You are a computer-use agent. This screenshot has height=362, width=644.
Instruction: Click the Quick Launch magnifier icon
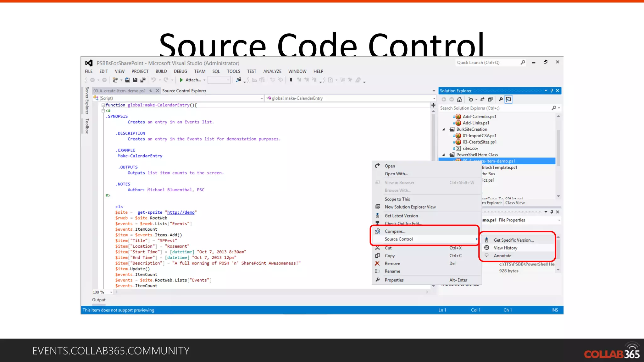(523, 63)
